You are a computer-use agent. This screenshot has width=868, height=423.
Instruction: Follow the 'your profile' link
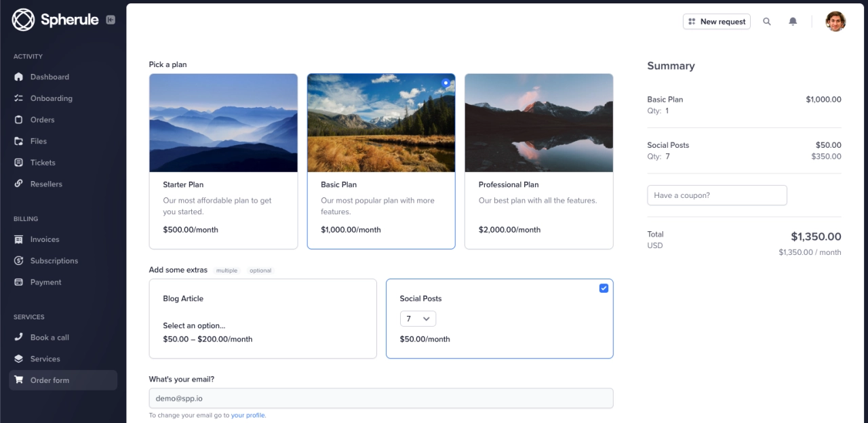[248, 416]
